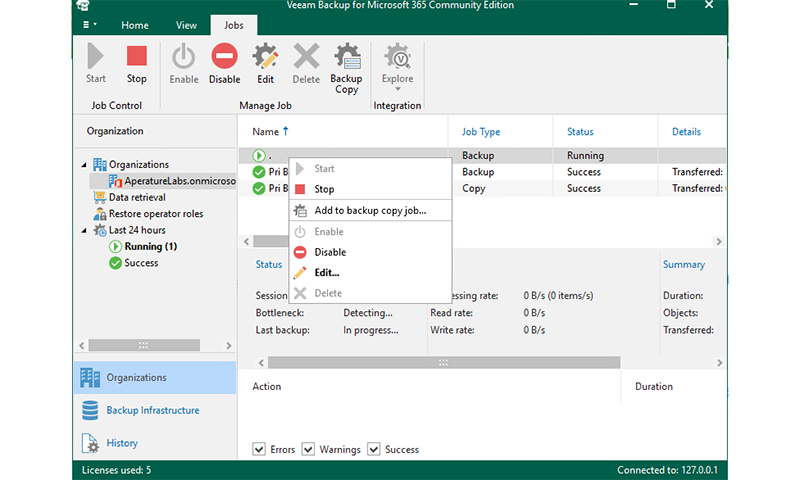Click the tree pane scroll right arrow
This screenshot has width=800, height=480.
(229, 345)
